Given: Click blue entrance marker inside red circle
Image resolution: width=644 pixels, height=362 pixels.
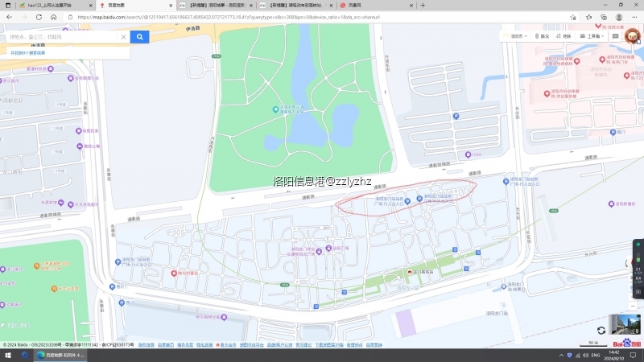Looking at the screenshot, I should pos(407,201).
